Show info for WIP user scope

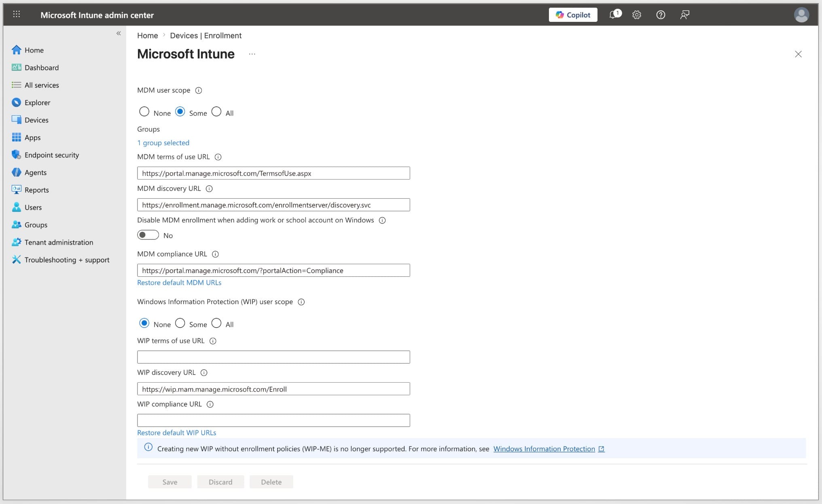tap(301, 302)
